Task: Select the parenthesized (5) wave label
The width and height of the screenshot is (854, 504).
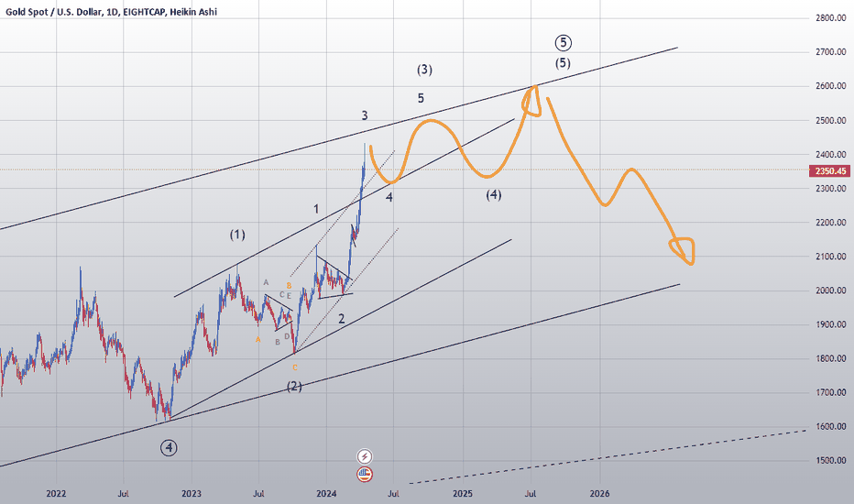Action: tap(564, 63)
